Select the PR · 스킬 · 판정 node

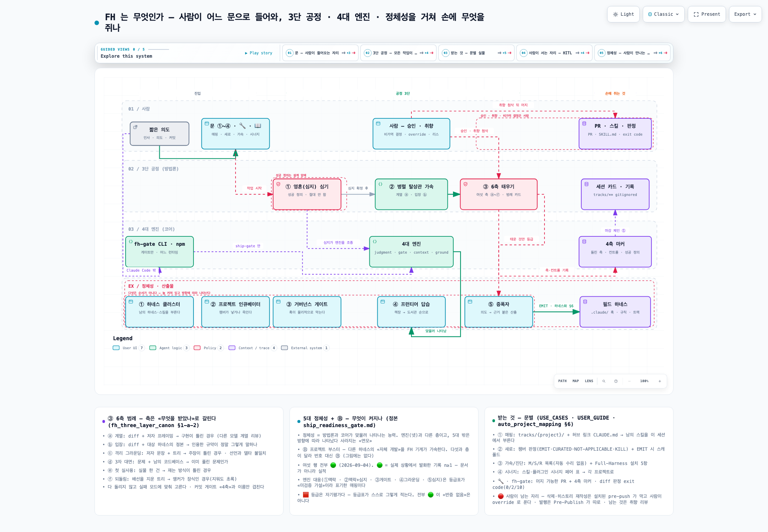coord(615,133)
